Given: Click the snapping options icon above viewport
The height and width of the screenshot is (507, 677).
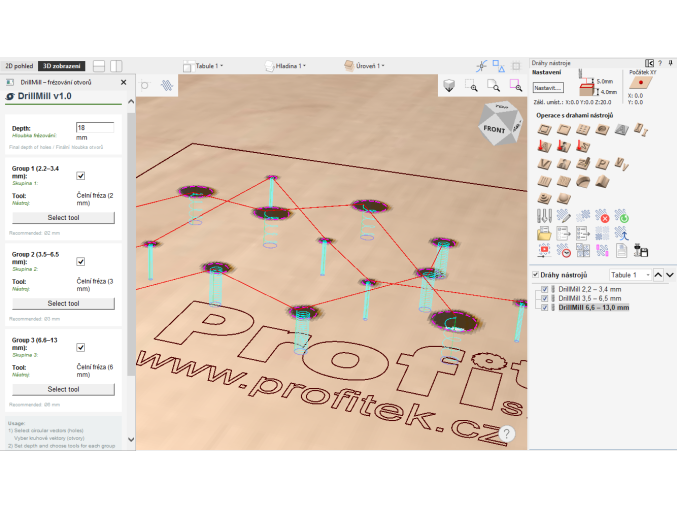Looking at the screenshot, I should point(481,66).
